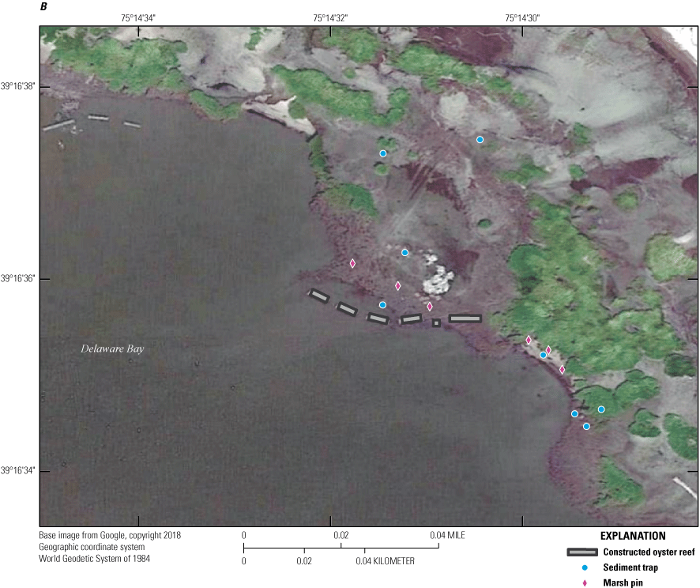
Task: Click the Base image from Google credit
Action: tap(110, 535)
